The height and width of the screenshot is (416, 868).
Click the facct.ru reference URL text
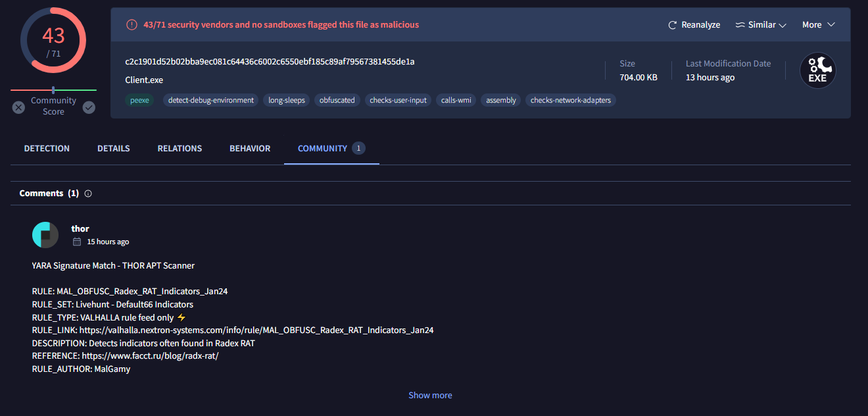[x=150, y=356]
